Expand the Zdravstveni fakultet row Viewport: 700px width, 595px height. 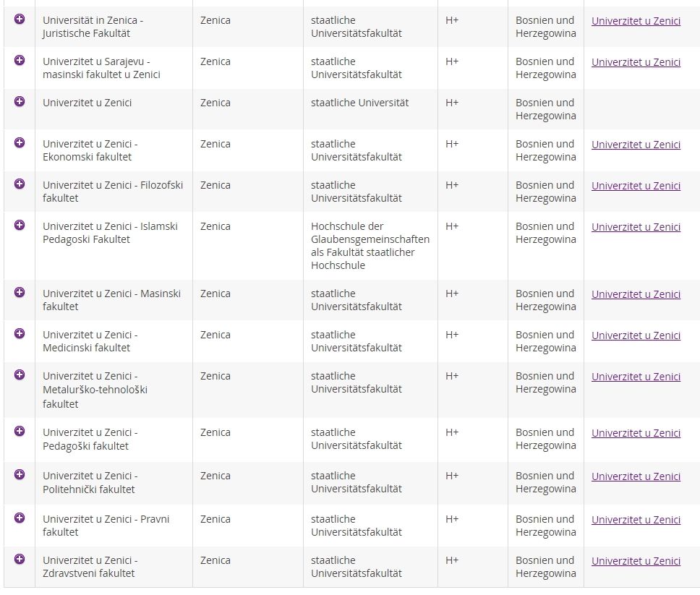(x=20, y=560)
